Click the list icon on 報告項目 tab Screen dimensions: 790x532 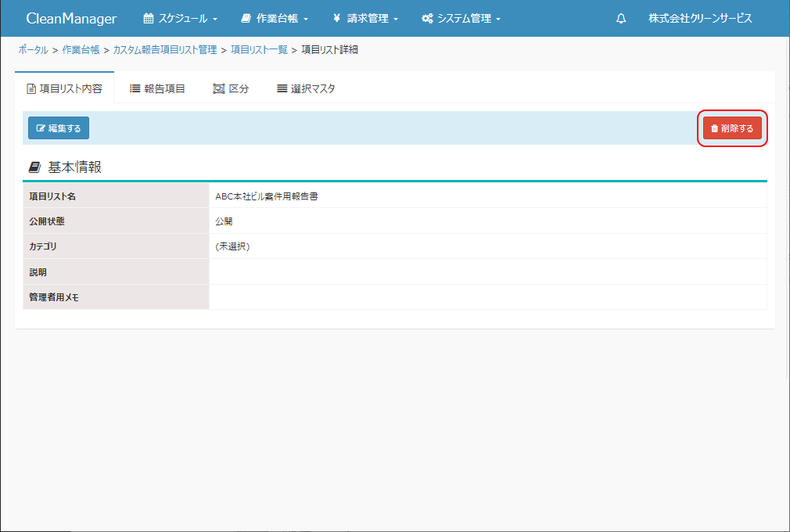[135, 89]
